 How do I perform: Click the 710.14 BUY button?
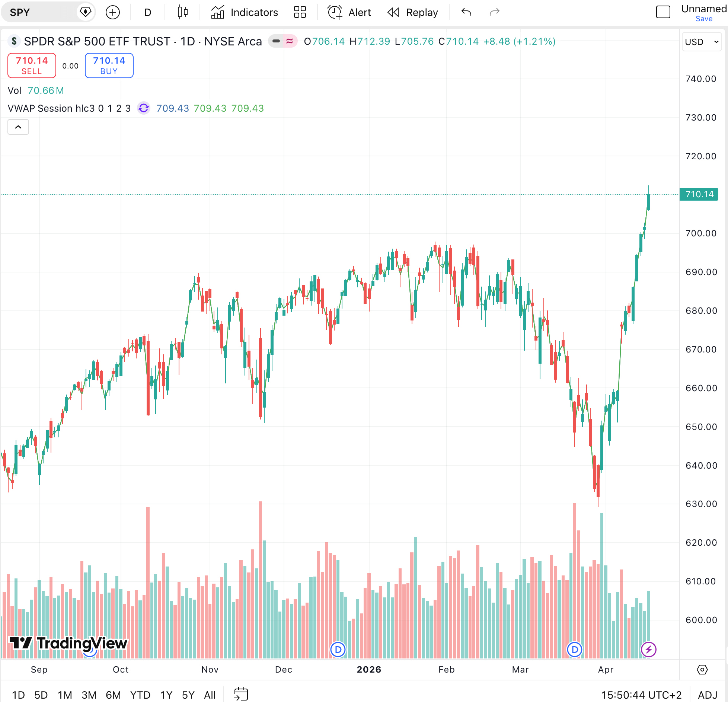[109, 66]
